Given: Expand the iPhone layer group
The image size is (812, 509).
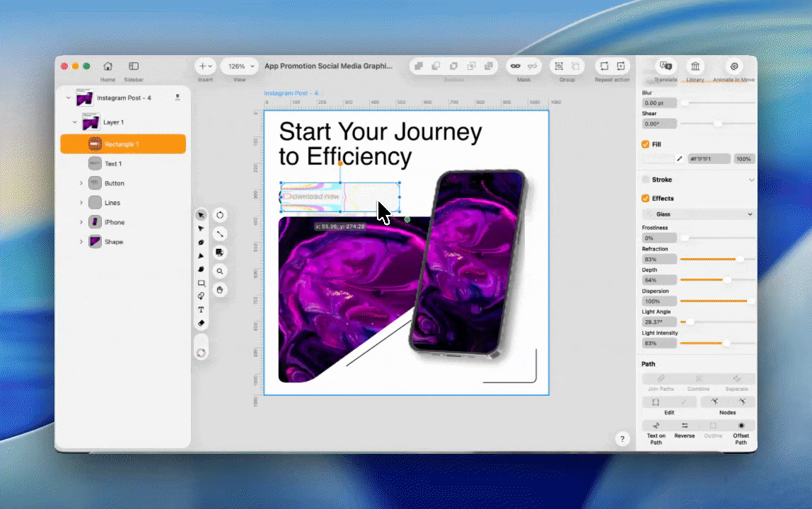Looking at the screenshot, I should click(x=81, y=222).
